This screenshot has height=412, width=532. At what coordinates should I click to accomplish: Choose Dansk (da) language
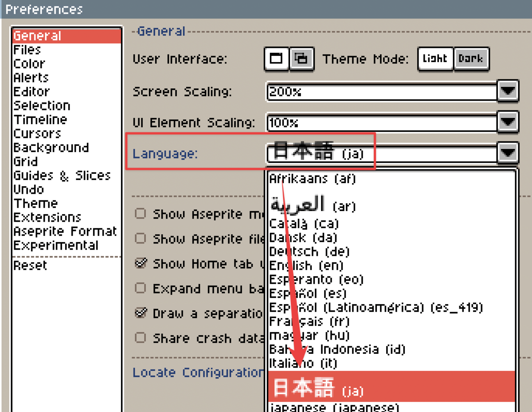(x=391, y=238)
